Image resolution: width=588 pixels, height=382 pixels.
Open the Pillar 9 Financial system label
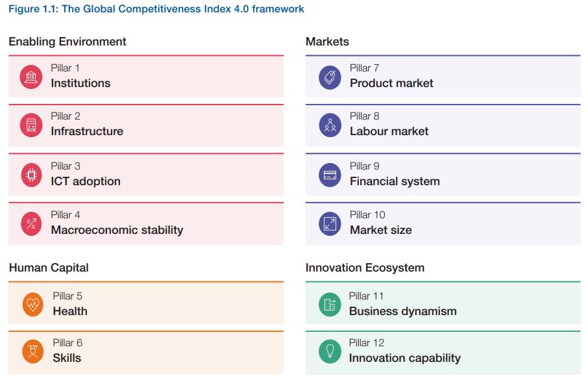click(x=395, y=175)
